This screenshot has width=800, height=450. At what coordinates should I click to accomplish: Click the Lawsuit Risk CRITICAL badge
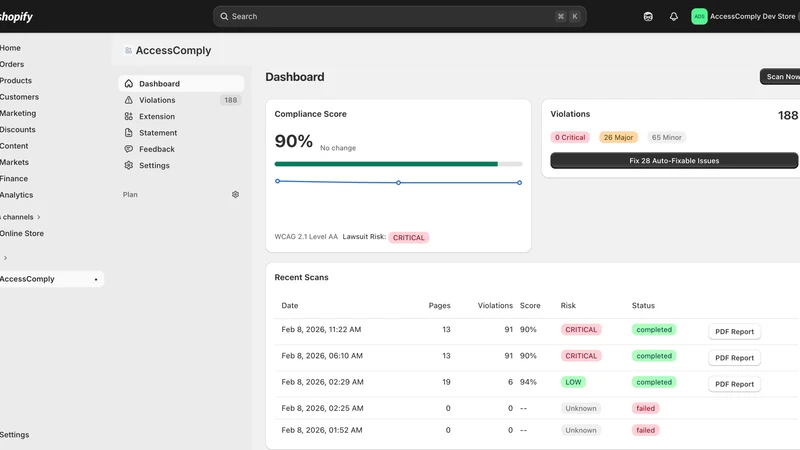tap(409, 238)
